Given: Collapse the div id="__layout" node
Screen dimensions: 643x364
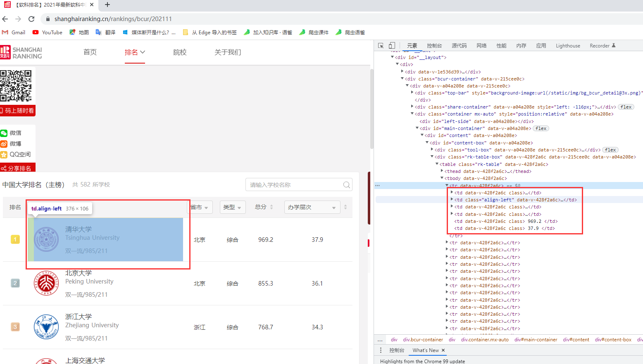Looking at the screenshot, I should click(x=393, y=57).
